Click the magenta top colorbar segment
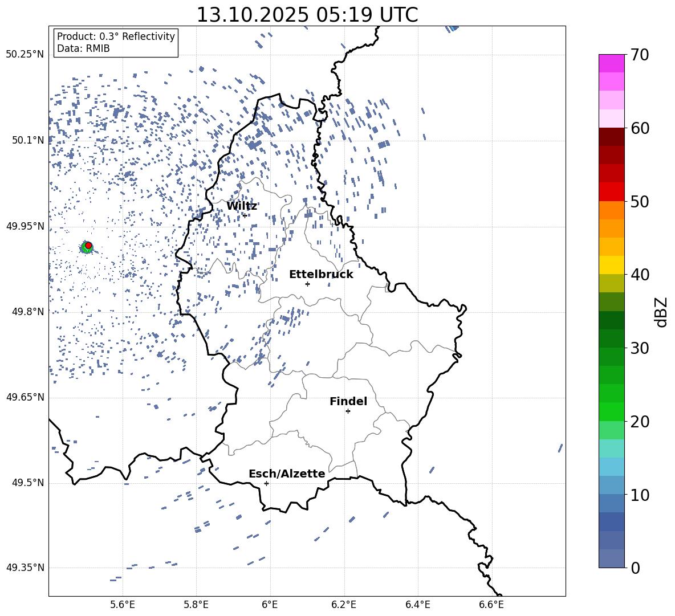 612,64
